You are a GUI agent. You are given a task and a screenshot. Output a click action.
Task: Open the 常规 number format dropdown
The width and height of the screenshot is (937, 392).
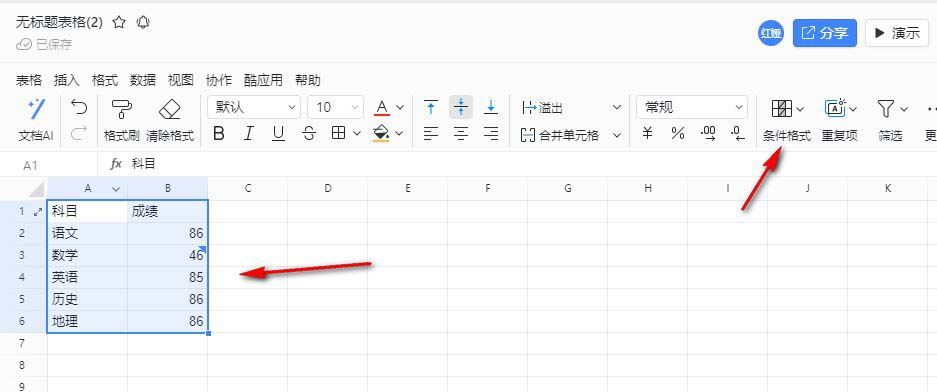[x=691, y=108]
